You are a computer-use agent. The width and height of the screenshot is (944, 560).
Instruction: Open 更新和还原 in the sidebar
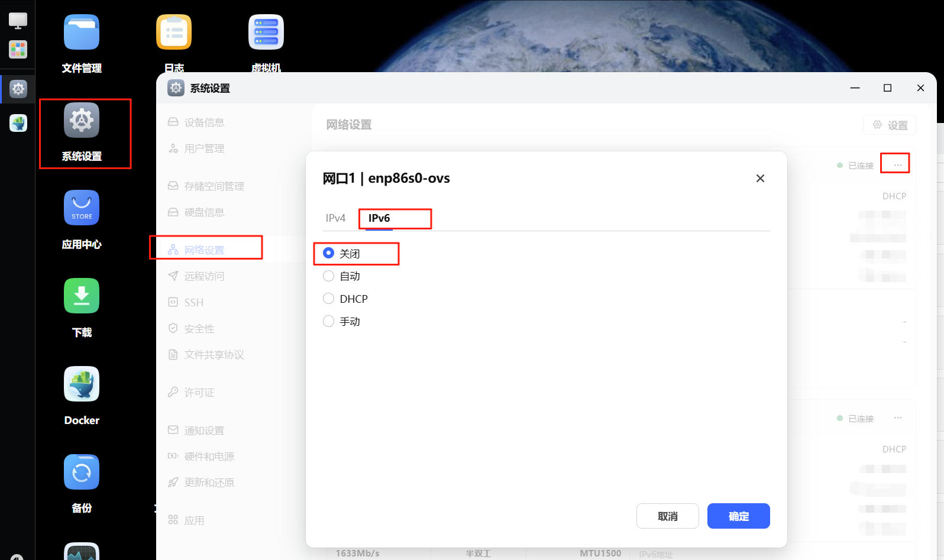pyautogui.click(x=209, y=482)
